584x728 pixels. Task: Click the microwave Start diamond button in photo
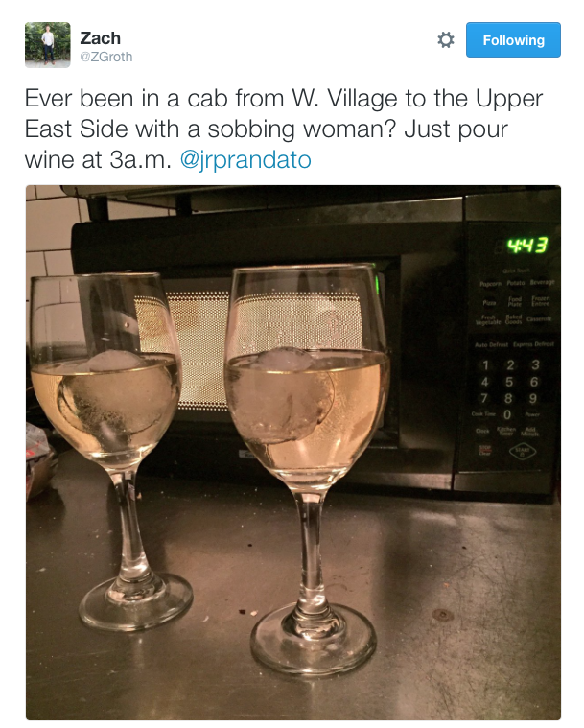tap(523, 451)
